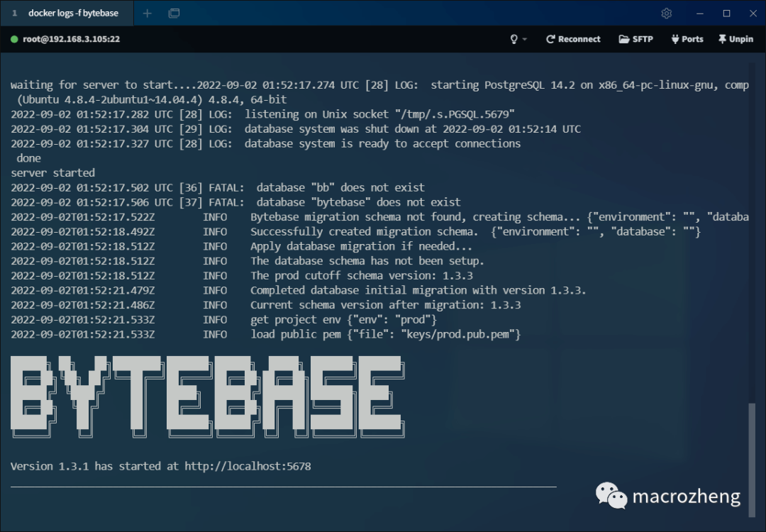
Task: Minimize the terminal window
Action: [699, 13]
